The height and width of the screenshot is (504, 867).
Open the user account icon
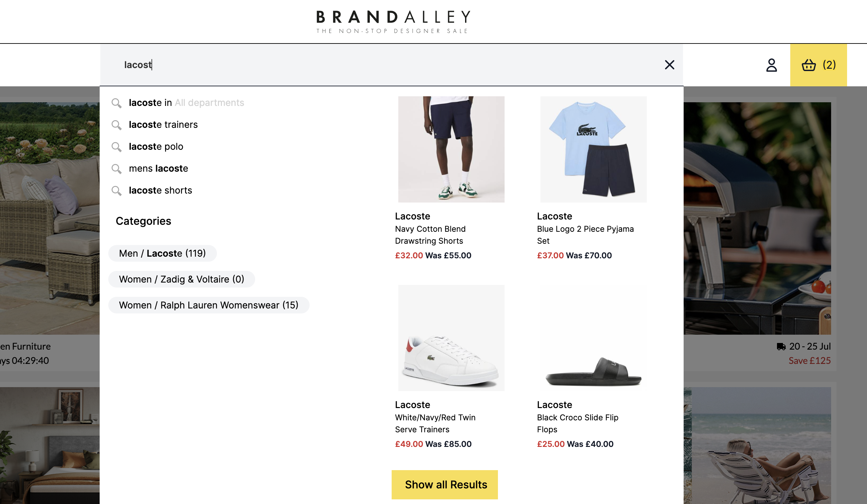pos(771,65)
